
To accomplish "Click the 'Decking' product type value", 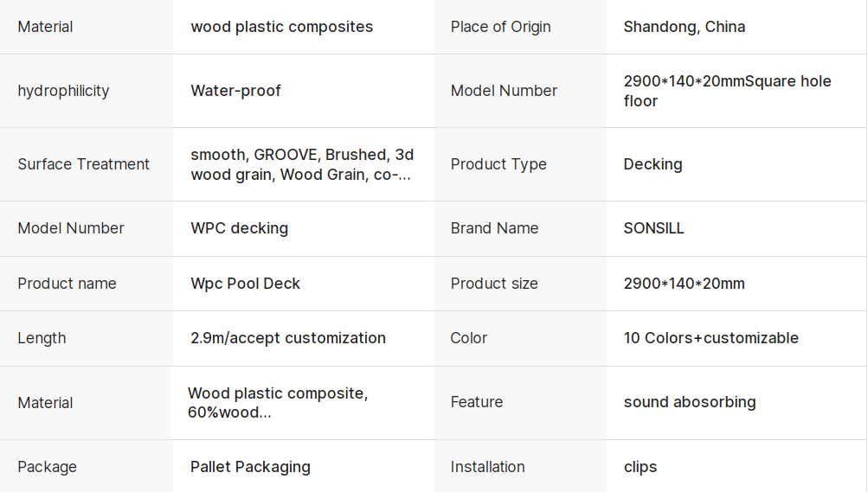I will pyautogui.click(x=653, y=164).
